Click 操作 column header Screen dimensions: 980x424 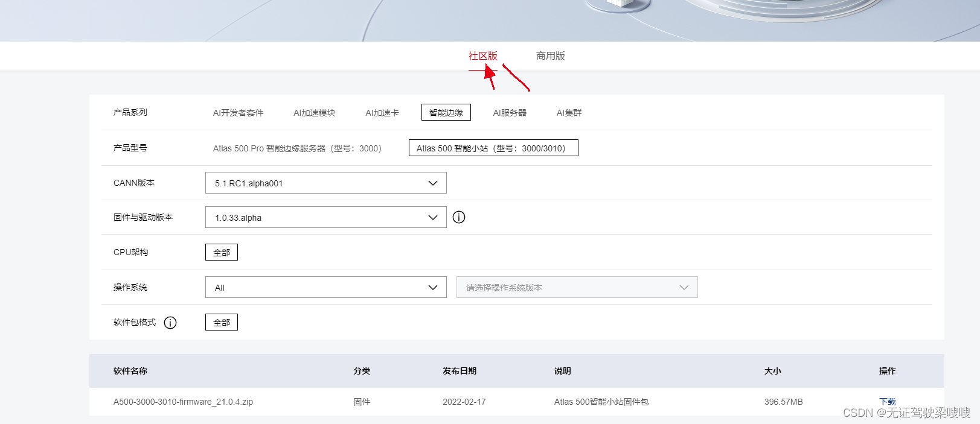pyautogui.click(x=888, y=371)
